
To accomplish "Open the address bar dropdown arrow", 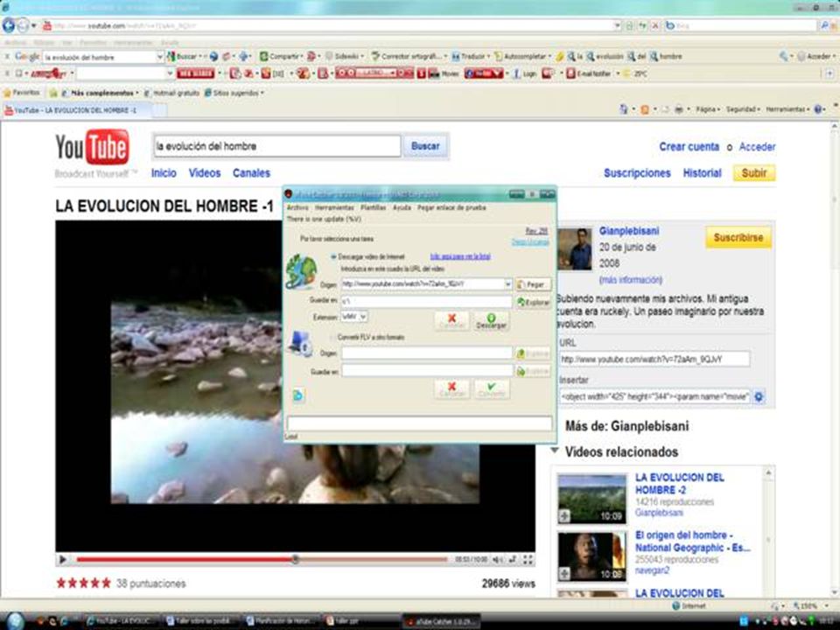I will pyautogui.click(x=617, y=25).
